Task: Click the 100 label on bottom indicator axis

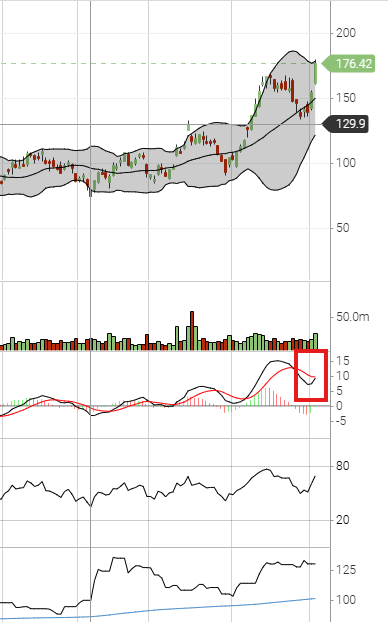Action: pos(346,600)
